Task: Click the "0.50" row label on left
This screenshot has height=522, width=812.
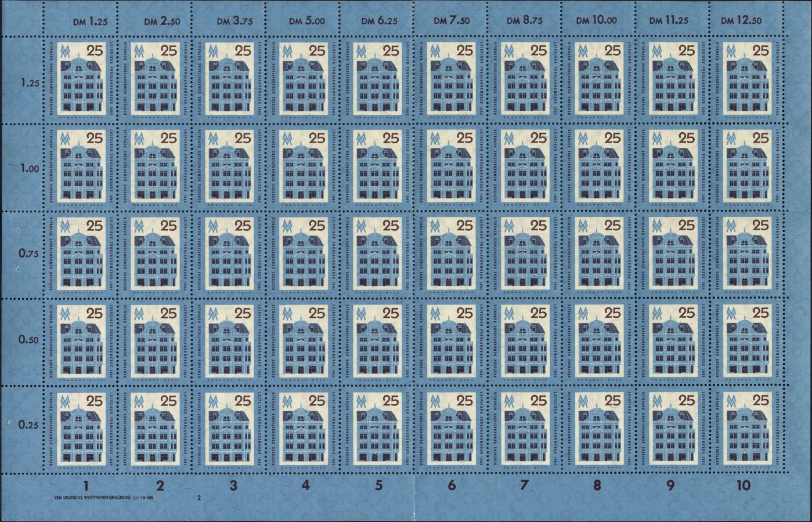Action: tap(27, 339)
